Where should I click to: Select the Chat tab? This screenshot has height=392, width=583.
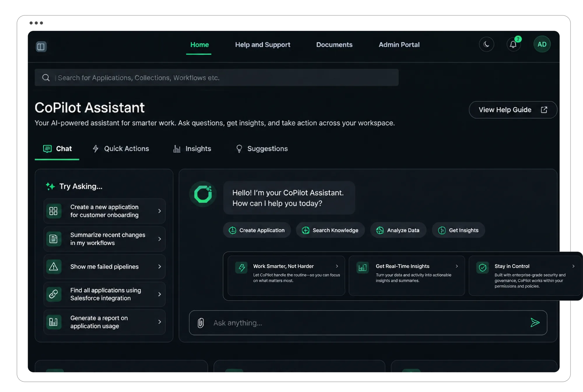(x=57, y=149)
